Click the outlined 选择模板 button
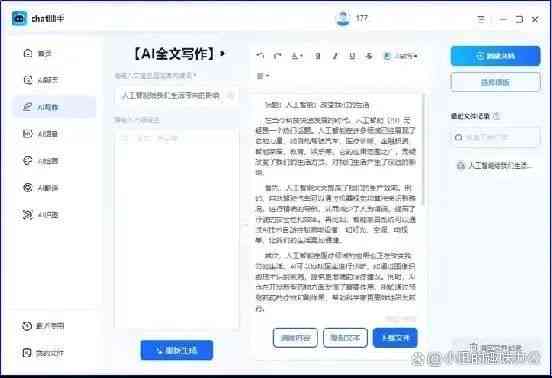This screenshot has width=552, height=378. coord(495,82)
